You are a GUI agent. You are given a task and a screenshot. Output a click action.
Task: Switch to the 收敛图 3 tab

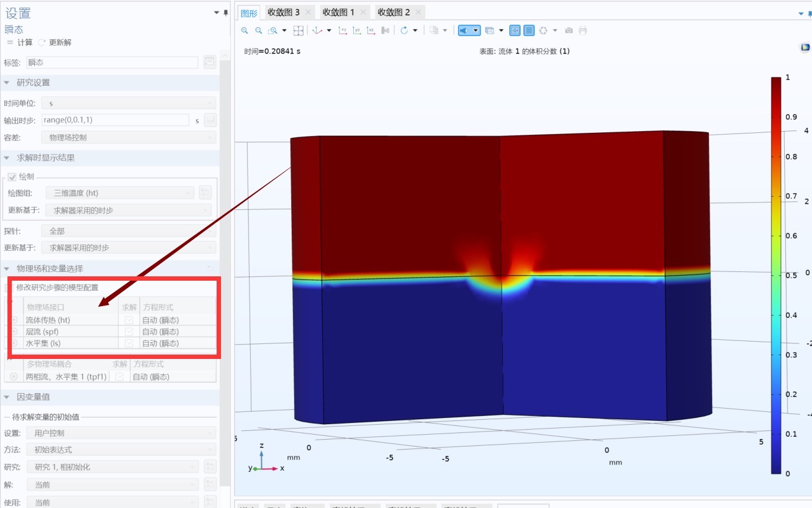click(284, 12)
